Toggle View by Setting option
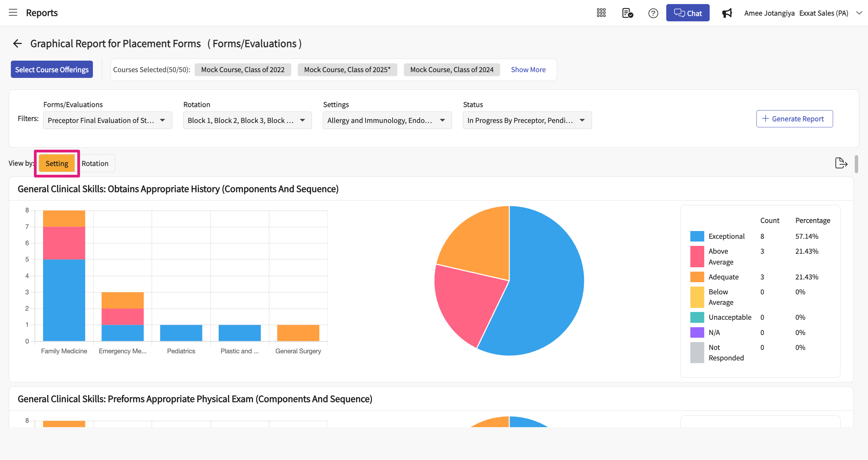Viewport: 868px width, 460px height. (57, 164)
